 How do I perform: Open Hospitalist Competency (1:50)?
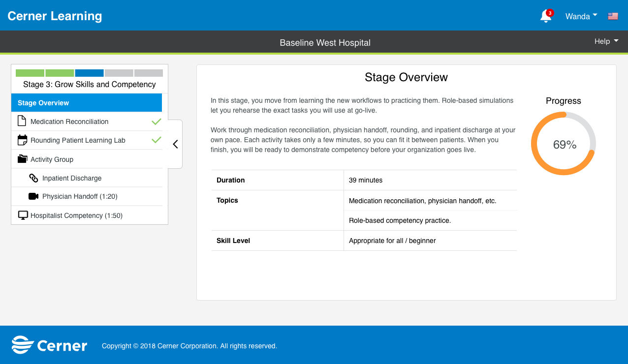tap(87, 215)
